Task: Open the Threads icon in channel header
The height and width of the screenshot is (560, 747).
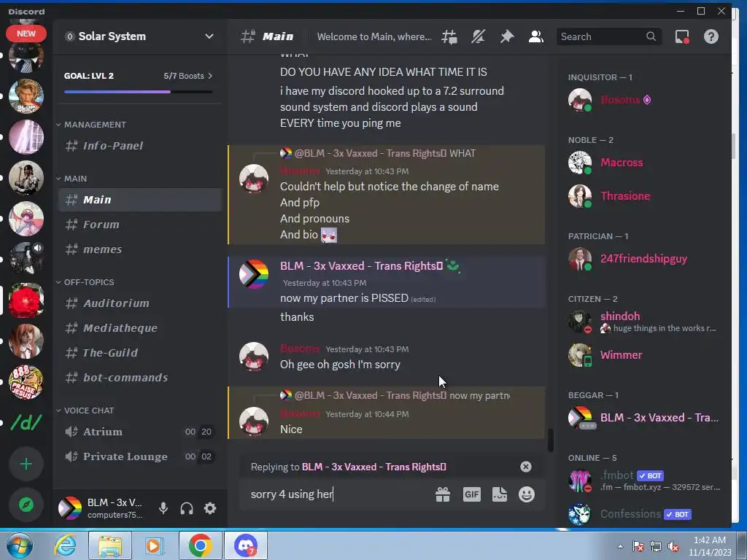Action: pos(449,36)
